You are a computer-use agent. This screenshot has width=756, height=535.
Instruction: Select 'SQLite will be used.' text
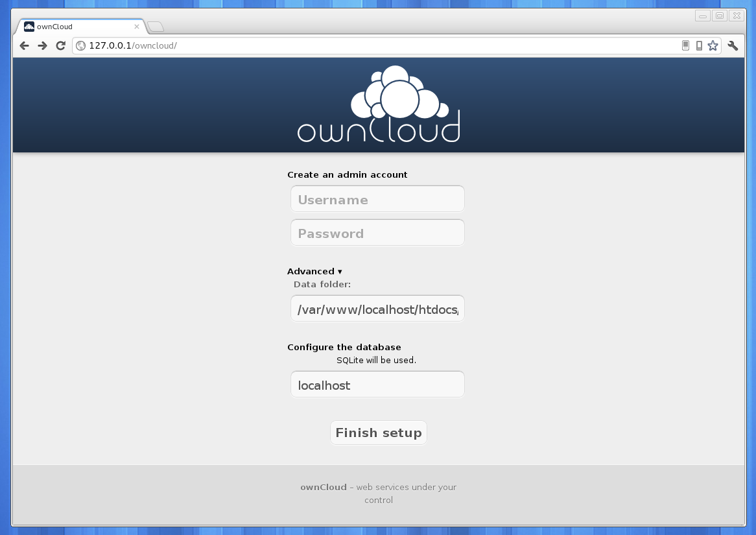click(376, 361)
